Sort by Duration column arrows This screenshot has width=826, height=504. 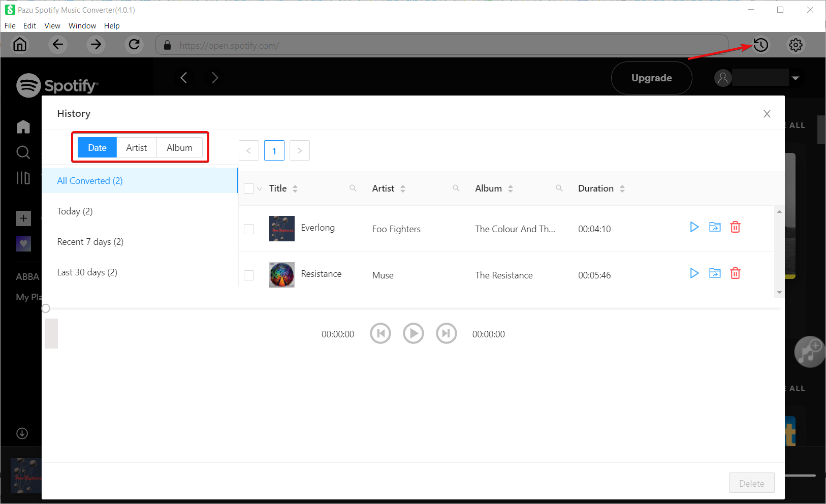622,188
